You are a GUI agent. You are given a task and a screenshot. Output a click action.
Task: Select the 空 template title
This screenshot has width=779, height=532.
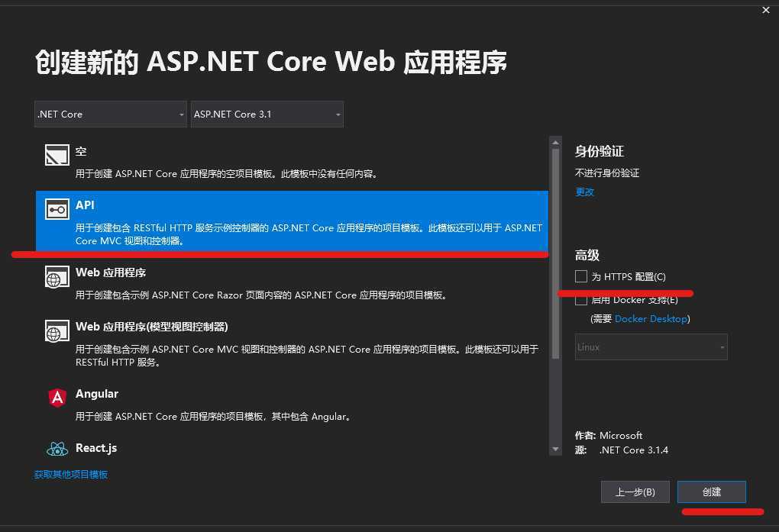click(81, 151)
